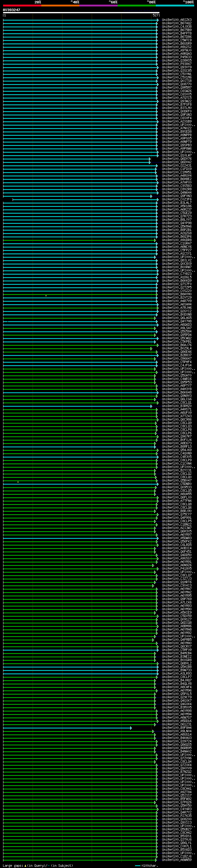Click UniRef100_Q5AIB8 label

[x=177, y=667]
